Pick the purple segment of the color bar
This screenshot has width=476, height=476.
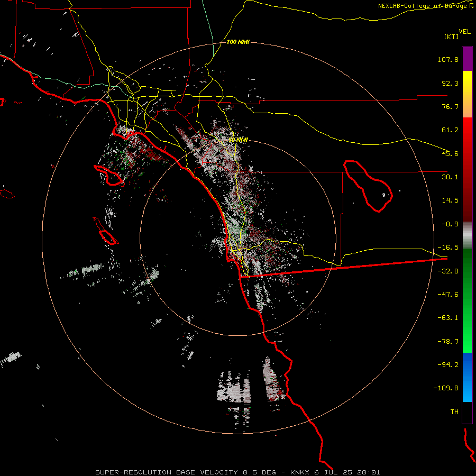pos(467,59)
